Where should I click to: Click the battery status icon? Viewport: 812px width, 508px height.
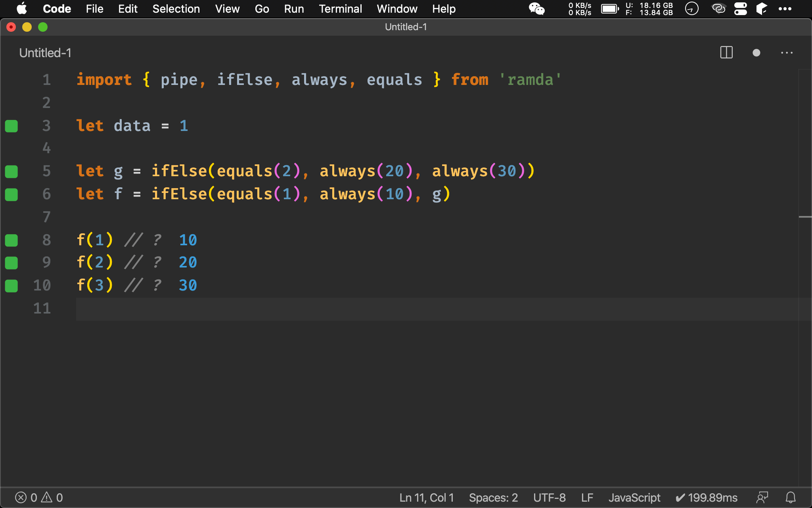(611, 9)
